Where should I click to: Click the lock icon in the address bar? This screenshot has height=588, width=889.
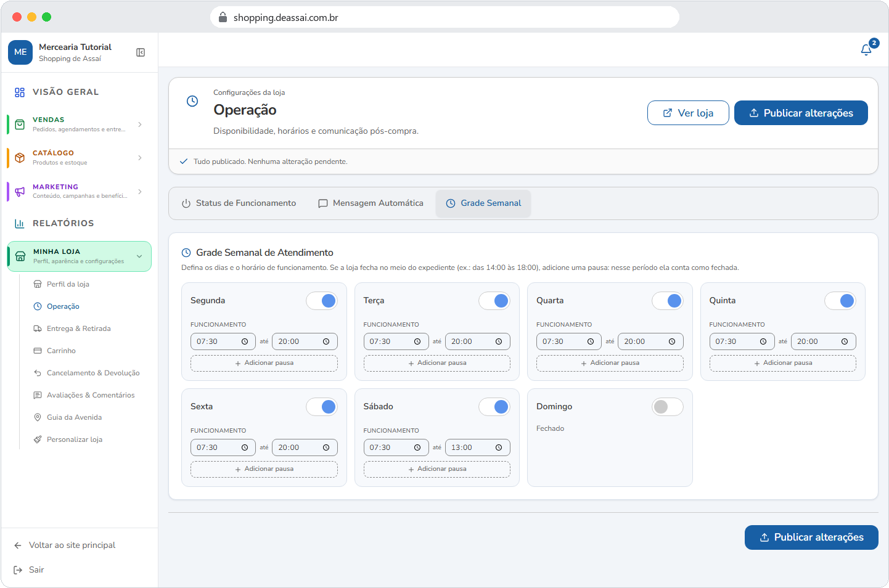tap(223, 17)
